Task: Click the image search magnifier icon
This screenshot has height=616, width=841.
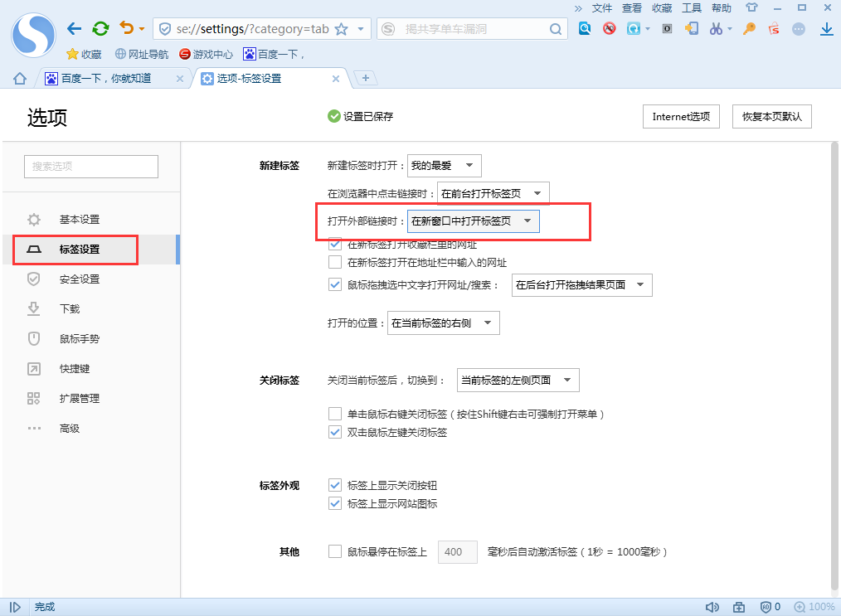Action: (x=585, y=28)
